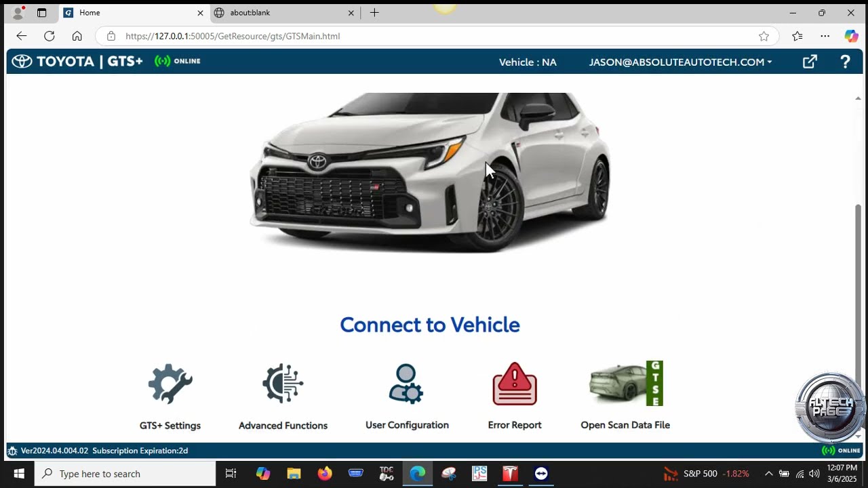The width and height of the screenshot is (868, 488).
Task: Click the address bar URL field
Action: (437, 36)
